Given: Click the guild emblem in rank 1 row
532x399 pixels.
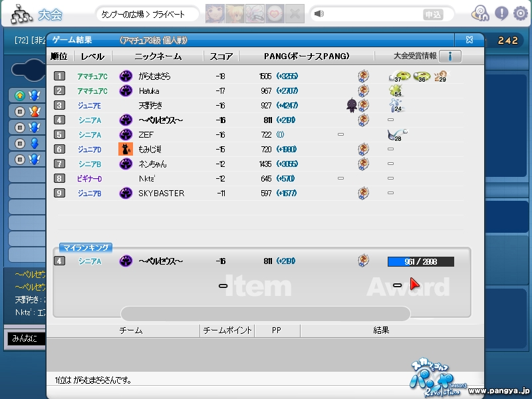Looking at the screenshot, I should (x=126, y=76).
